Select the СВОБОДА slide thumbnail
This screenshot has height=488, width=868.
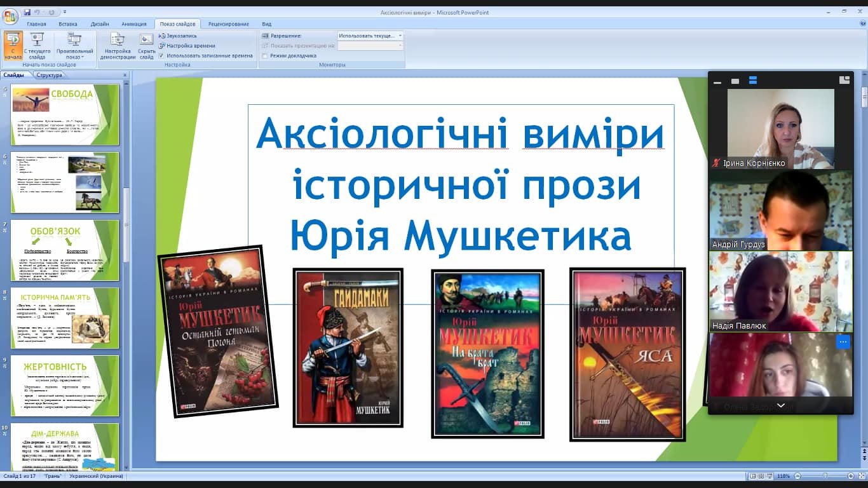point(65,114)
